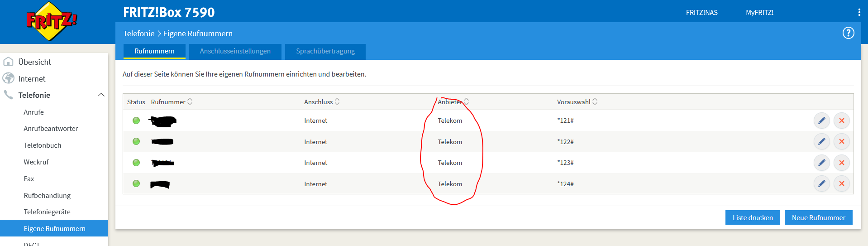Click Internet connection in *121# row

[315, 121]
